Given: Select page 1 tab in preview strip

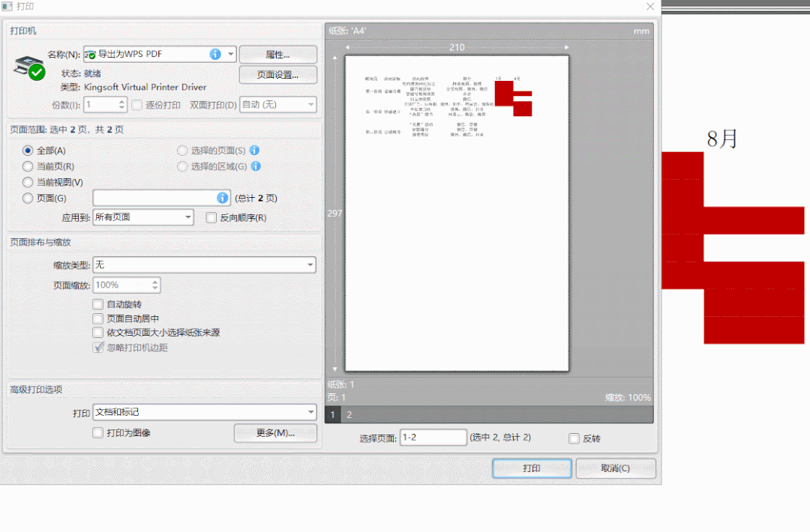Looking at the screenshot, I should click(333, 414).
